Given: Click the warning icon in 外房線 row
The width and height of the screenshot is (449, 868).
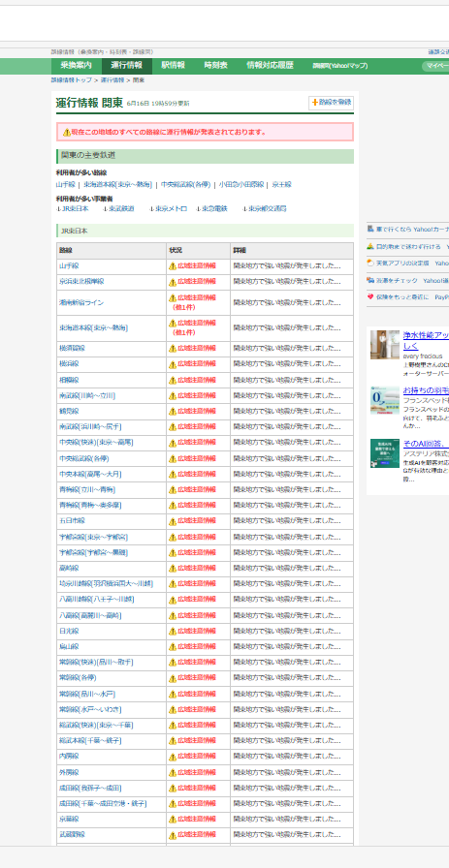Looking at the screenshot, I should point(173,773).
